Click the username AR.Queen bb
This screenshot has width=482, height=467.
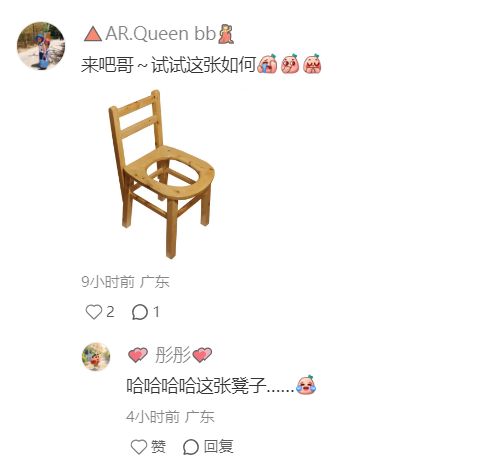[x=161, y=34]
